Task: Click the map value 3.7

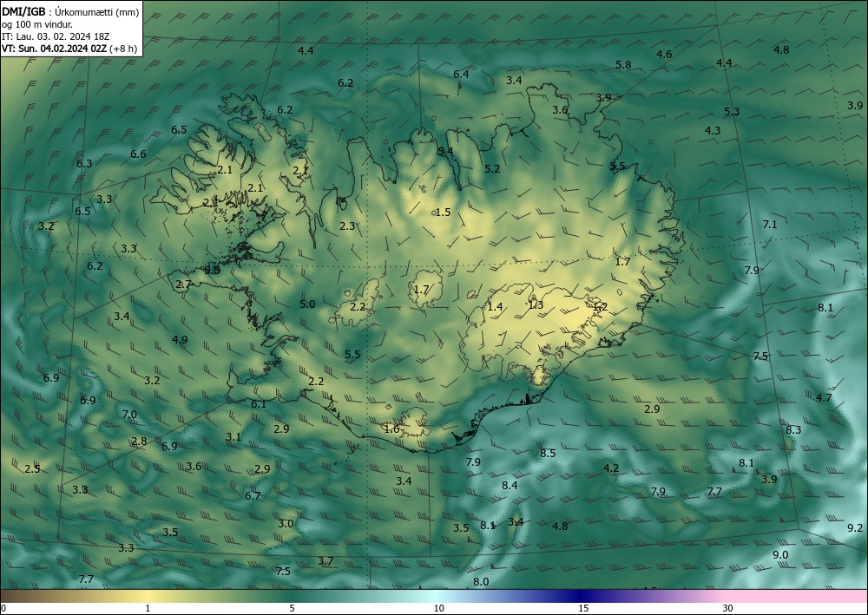Action: coord(325,561)
